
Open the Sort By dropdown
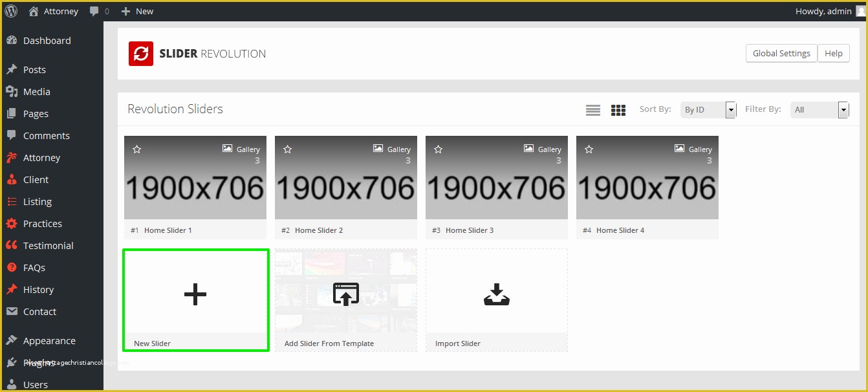pos(708,110)
